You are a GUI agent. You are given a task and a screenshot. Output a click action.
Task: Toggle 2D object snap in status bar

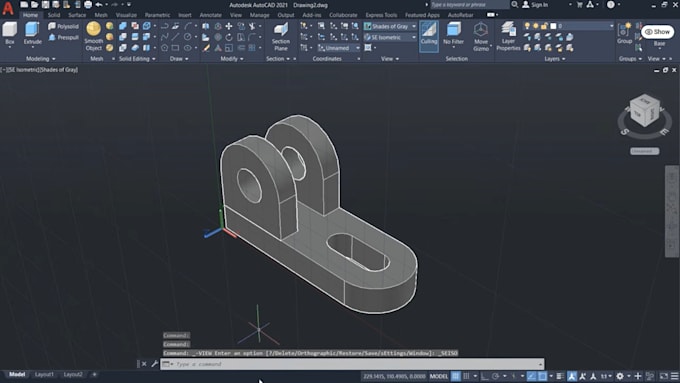click(x=542, y=376)
